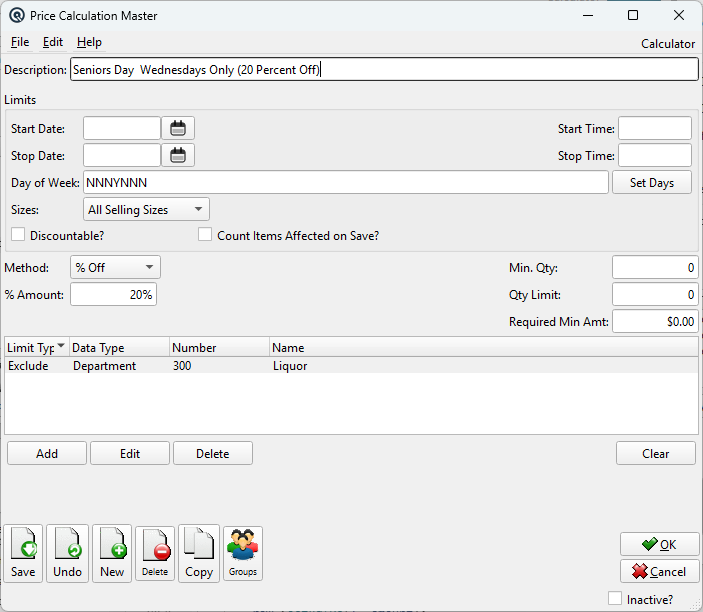Open the Groups icon

tap(243, 554)
